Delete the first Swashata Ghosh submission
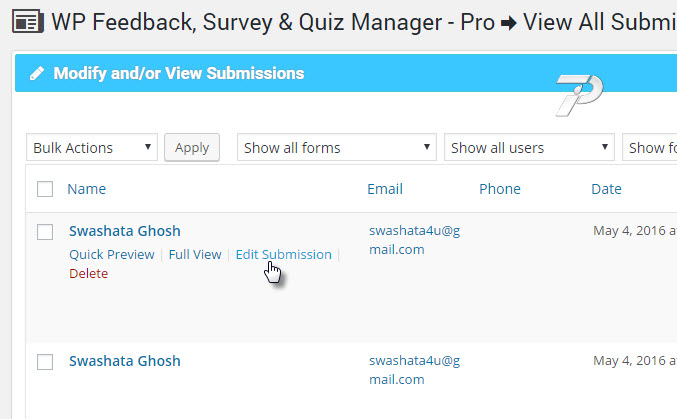The image size is (677, 419). (88, 273)
